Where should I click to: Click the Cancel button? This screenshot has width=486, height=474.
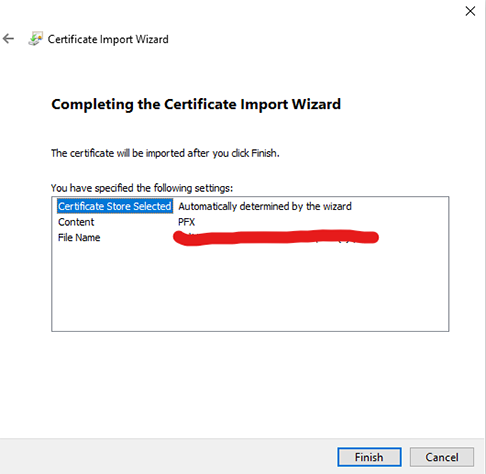(x=442, y=457)
